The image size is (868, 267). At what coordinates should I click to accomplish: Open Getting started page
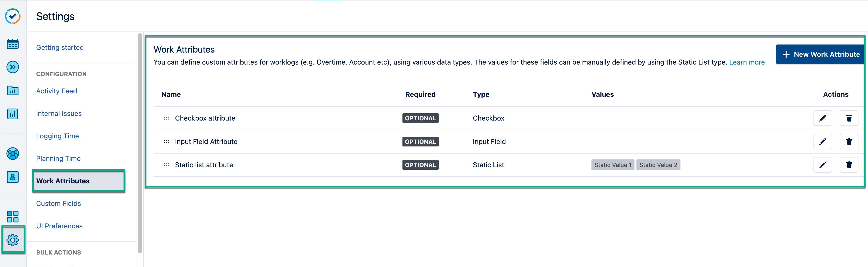tap(60, 47)
